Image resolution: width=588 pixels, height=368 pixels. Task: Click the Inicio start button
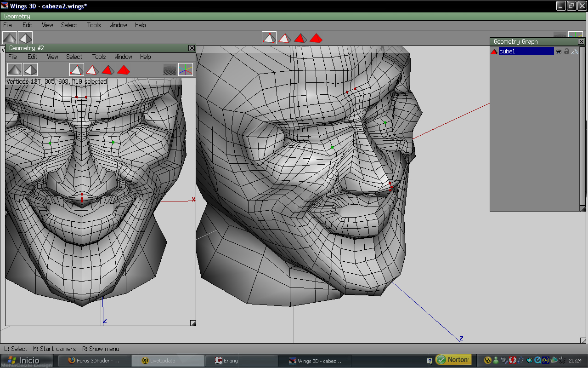(26, 361)
